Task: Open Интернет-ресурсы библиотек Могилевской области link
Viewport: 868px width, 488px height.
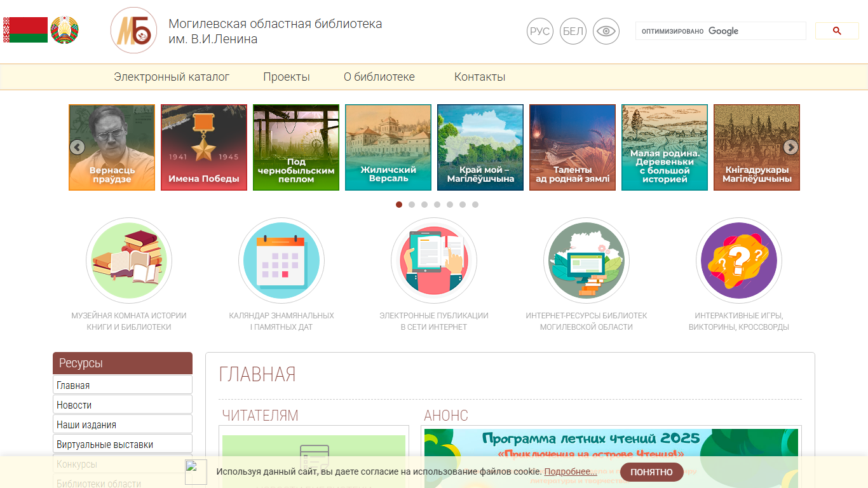Action: coord(587,322)
